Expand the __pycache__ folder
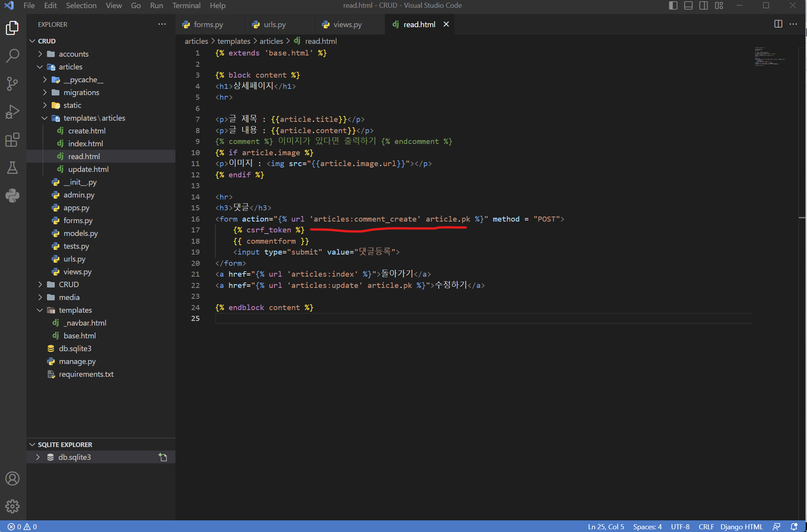Image resolution: width=807 pixels, height=532 pixels. (45, 80)
